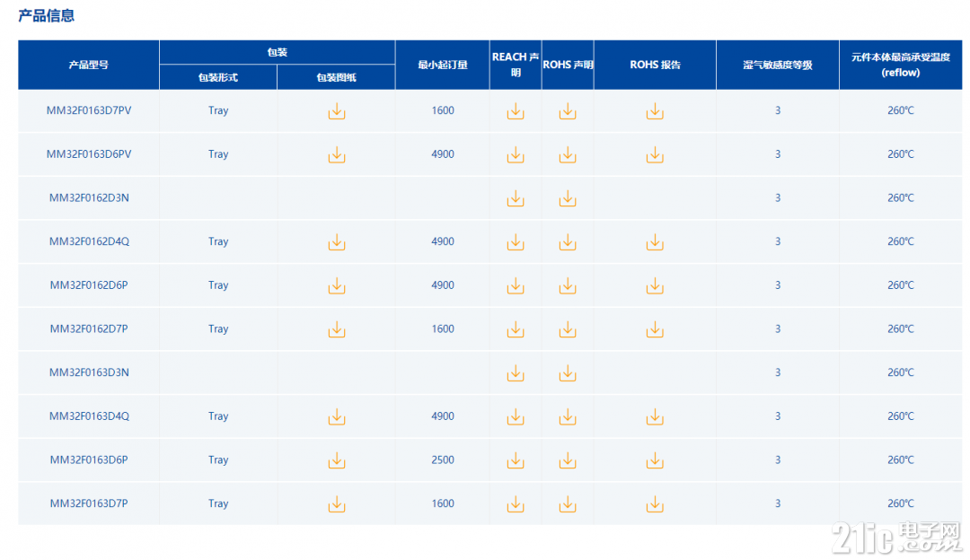This screenshot has width=970, height=560.
Task: Download packaging drawing for MM32F0163D6P
Action: (337, 461)
